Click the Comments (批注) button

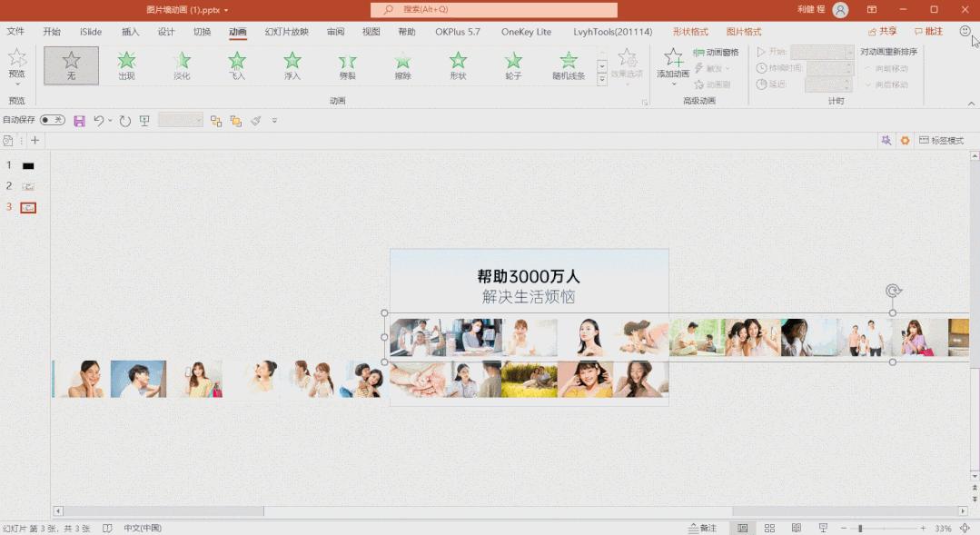pyautogui.click(x=929, y=30)
